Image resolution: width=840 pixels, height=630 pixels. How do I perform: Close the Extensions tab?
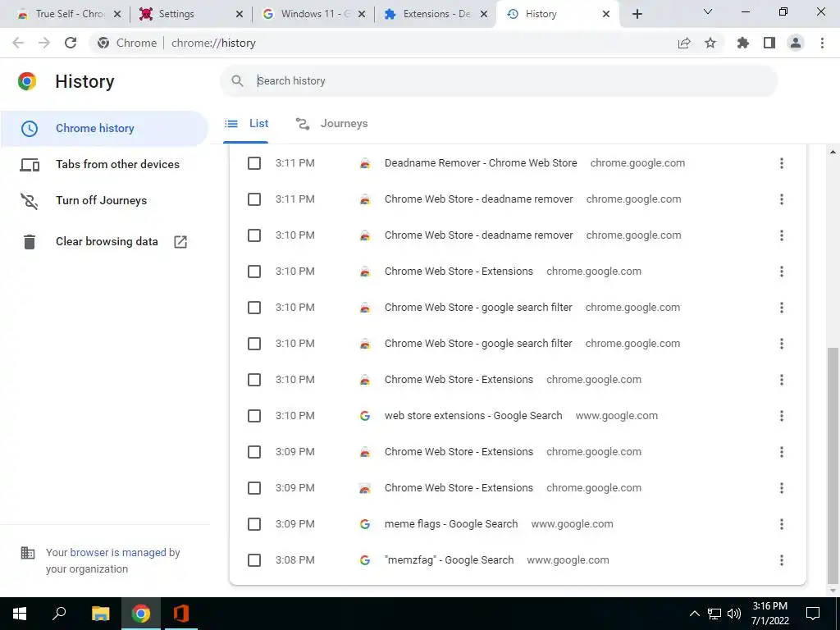coord(484,14)
